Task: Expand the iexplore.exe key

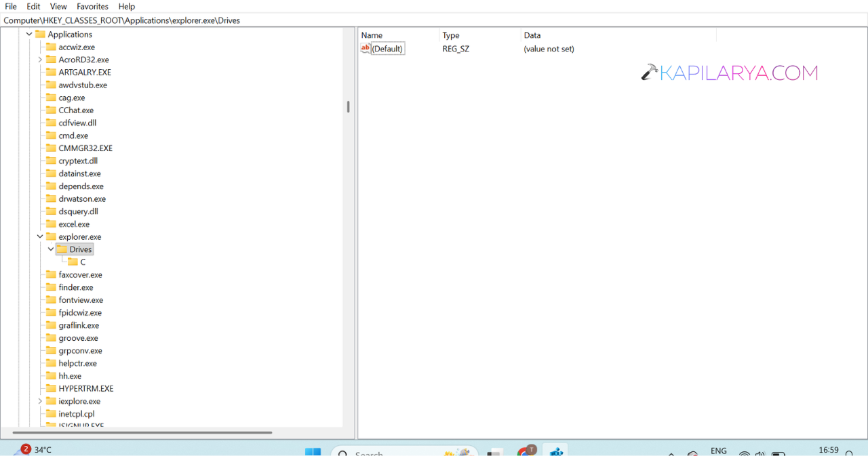Action: click(40, 401)
